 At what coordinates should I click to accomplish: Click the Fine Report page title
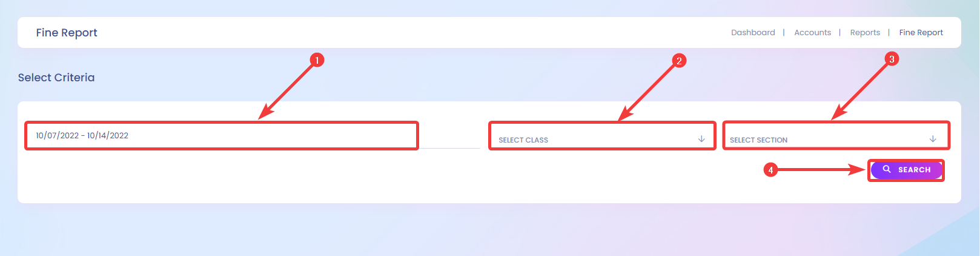pos(67,33)
